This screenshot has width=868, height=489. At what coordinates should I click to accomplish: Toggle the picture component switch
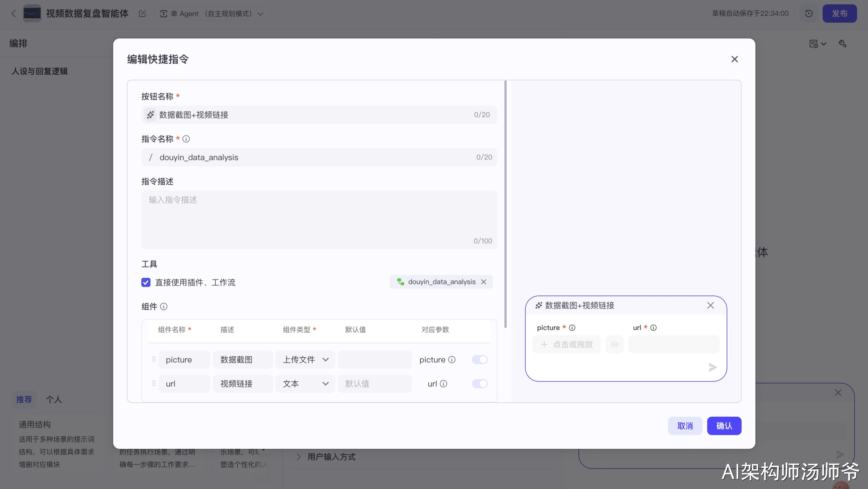tap(480, 360)
